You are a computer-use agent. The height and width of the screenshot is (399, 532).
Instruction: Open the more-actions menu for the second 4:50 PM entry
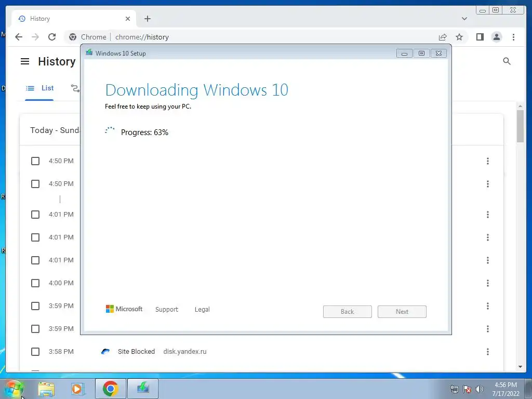[x=487, y=184]
